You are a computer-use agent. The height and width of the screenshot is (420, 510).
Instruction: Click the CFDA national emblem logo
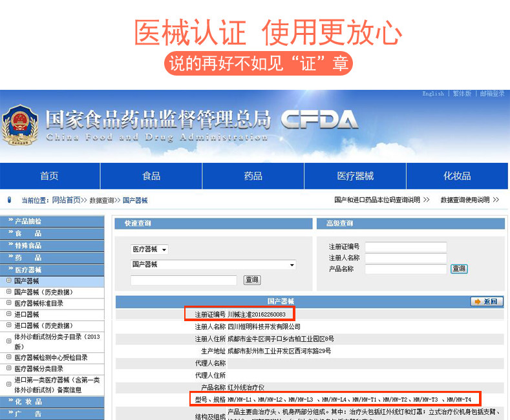[x=20, y=125]
